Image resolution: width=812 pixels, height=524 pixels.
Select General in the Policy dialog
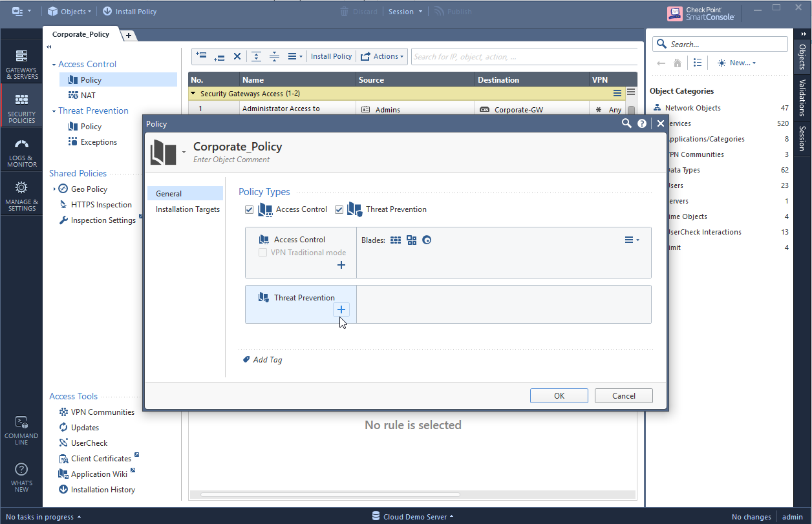click(185, 193)
